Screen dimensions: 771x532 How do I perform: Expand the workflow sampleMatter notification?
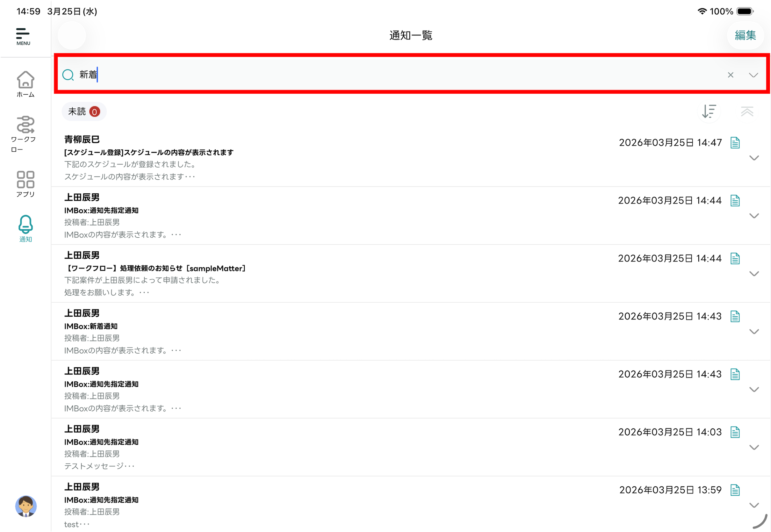click(754, 274)
